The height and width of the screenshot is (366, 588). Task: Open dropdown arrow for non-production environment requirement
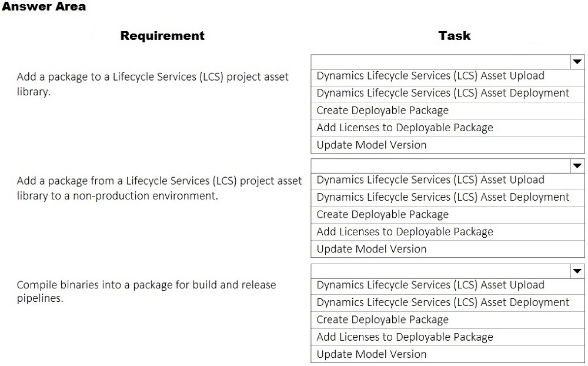tap(577, 166)
